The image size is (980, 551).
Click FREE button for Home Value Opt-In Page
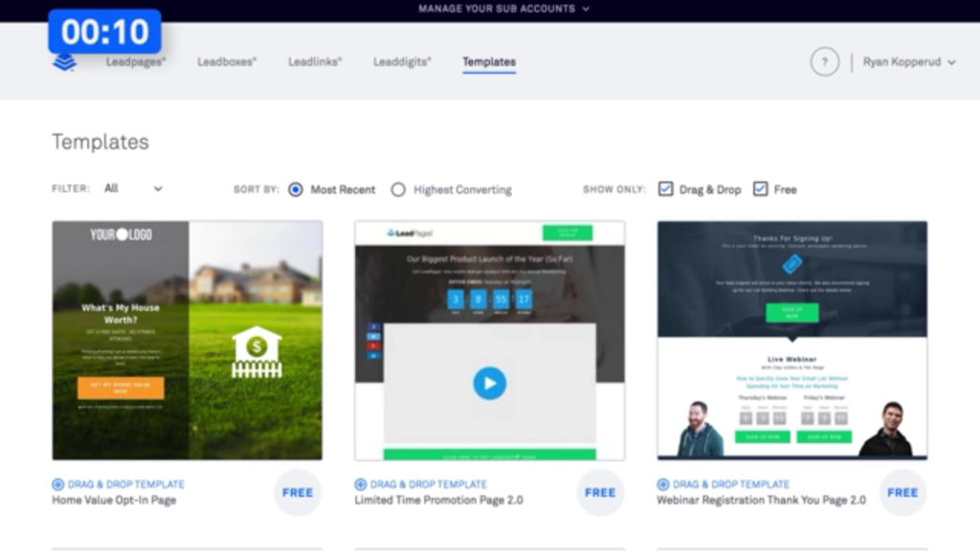click(x=298, y=493)
